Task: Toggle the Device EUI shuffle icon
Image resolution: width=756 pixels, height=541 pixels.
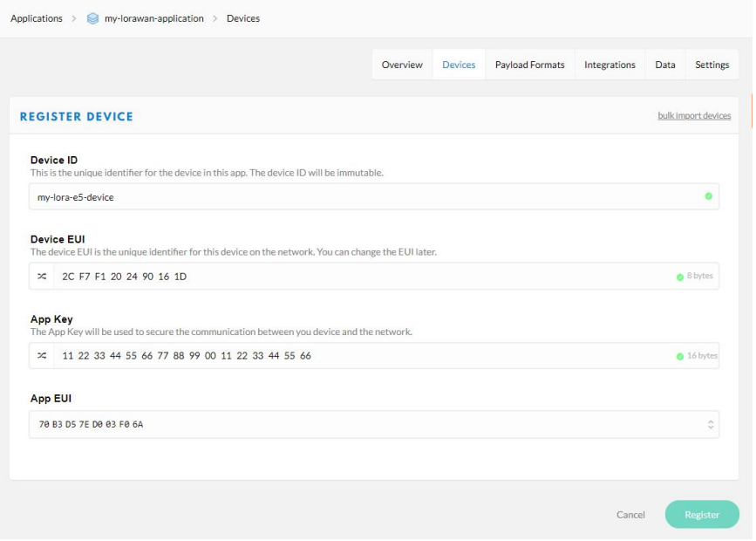Action: 42,277
